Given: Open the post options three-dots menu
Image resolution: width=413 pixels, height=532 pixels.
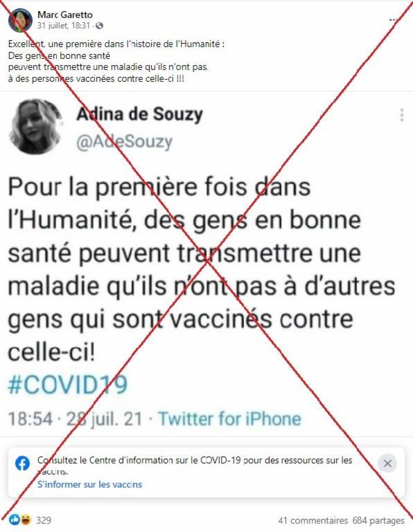Looking at the screenshot, I should 394,20.
